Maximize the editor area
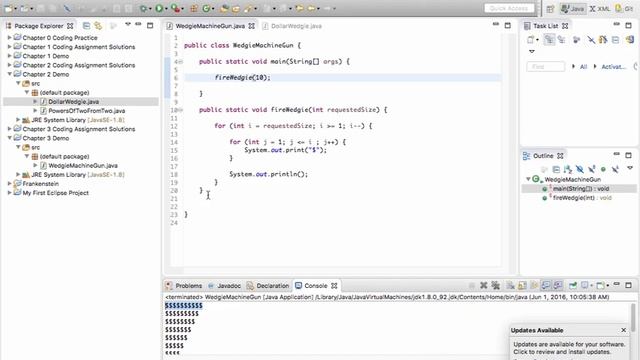Image resolution: width=640 pixels, height=360 pixels. 508,25
